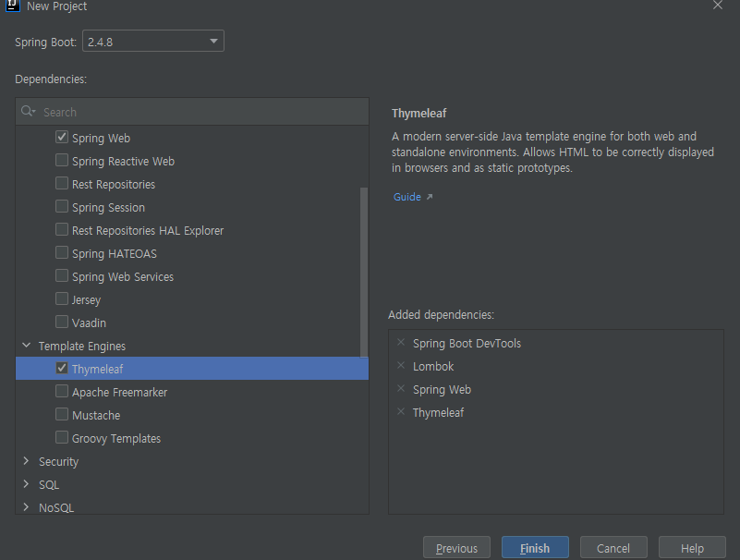Remove Spring Boot DevTools from added dependencies
This screenshot has width=740, height=560.
point(401,342)
